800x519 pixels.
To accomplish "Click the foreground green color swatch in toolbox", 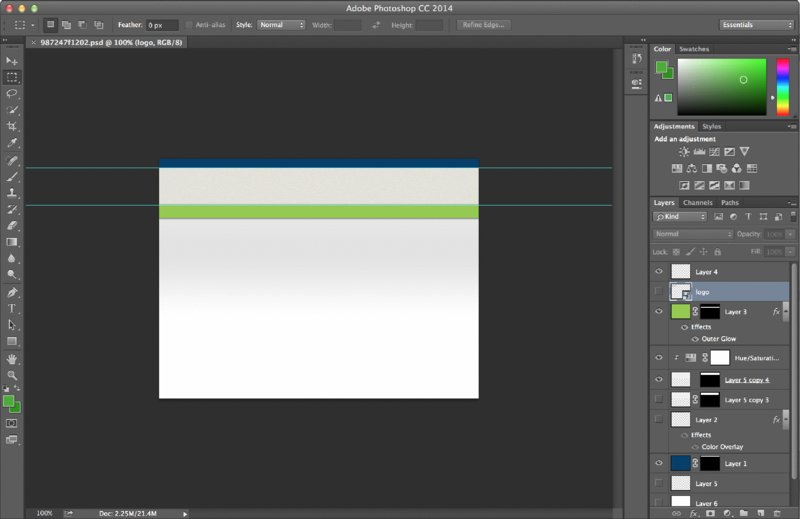I will pyautogui.click(x=9, y=401).
